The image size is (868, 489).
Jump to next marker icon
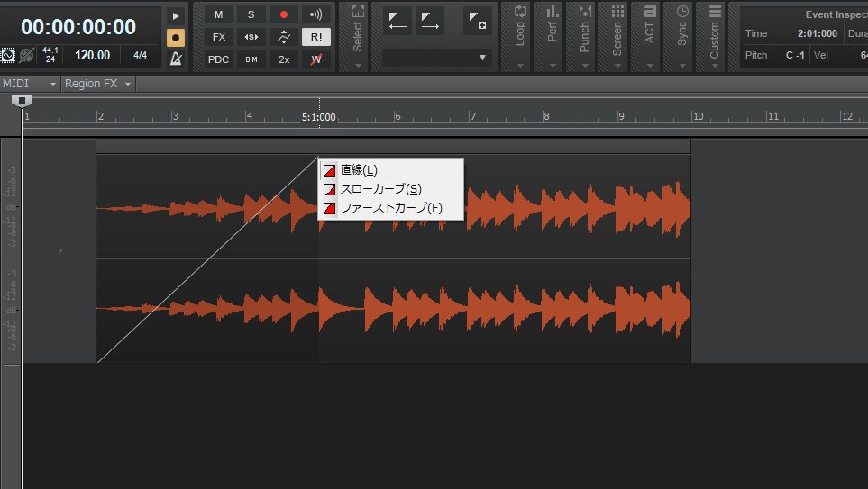click(x=430, y=21)
